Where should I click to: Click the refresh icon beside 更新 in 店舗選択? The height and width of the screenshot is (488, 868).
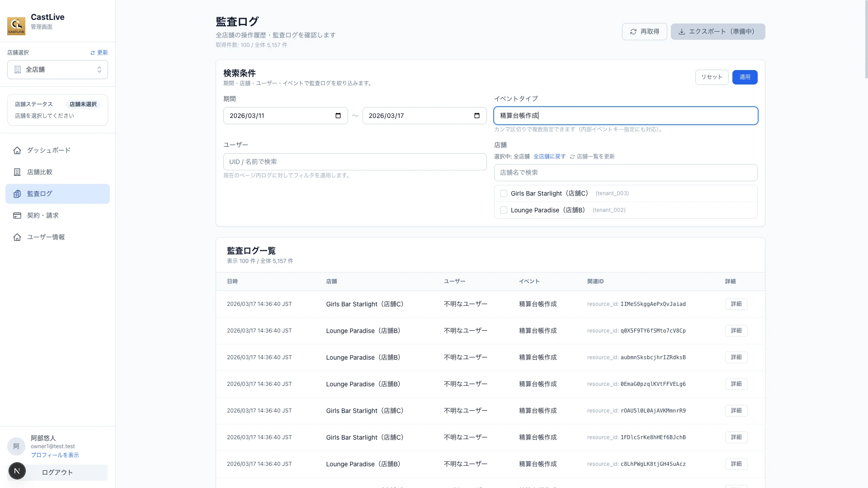coord(93,52)
